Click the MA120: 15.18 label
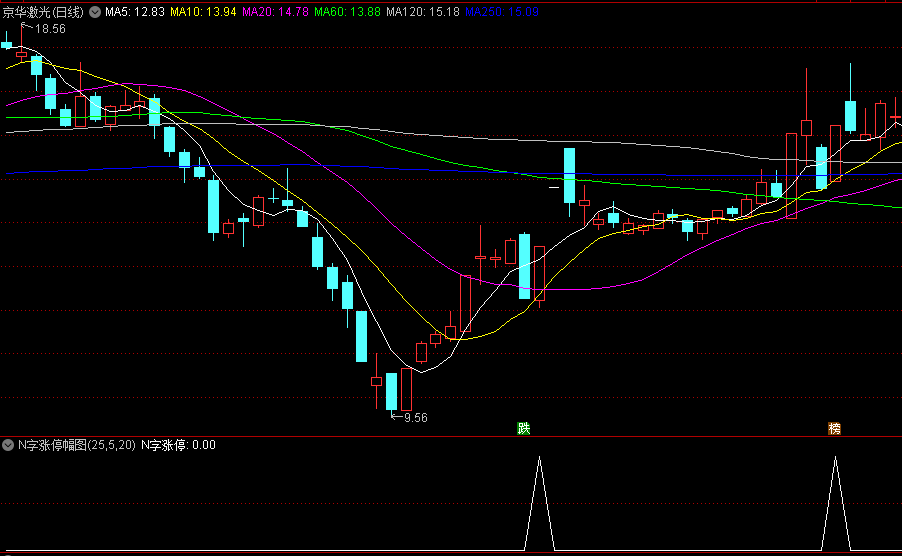 tap(423, 11)
